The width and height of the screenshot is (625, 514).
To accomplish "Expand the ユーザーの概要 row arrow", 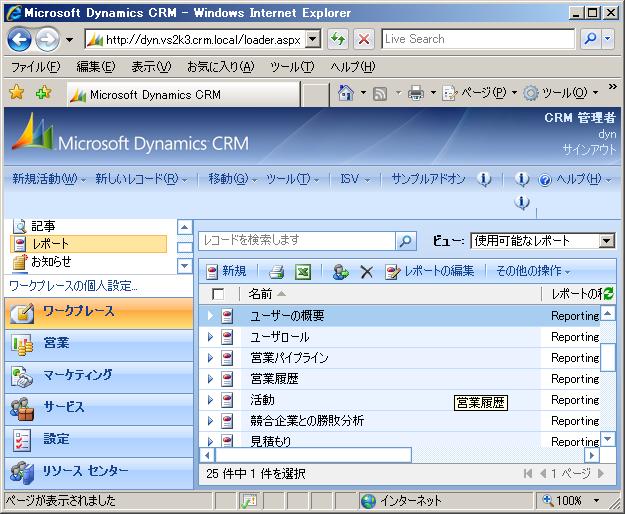I will pos(210,316).
